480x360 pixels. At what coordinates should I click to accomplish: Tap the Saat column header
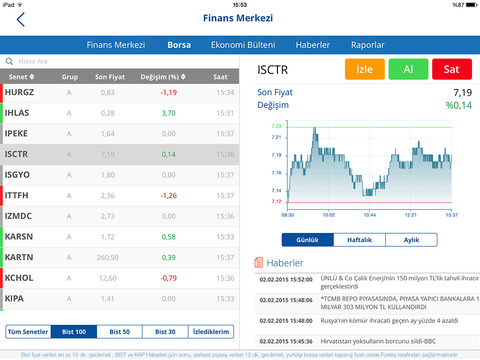[x=220, y=77]
